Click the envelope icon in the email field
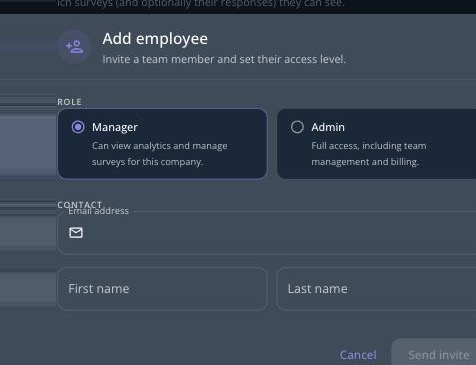This screenshot has width=476, height=365. (x=76, y=232)
